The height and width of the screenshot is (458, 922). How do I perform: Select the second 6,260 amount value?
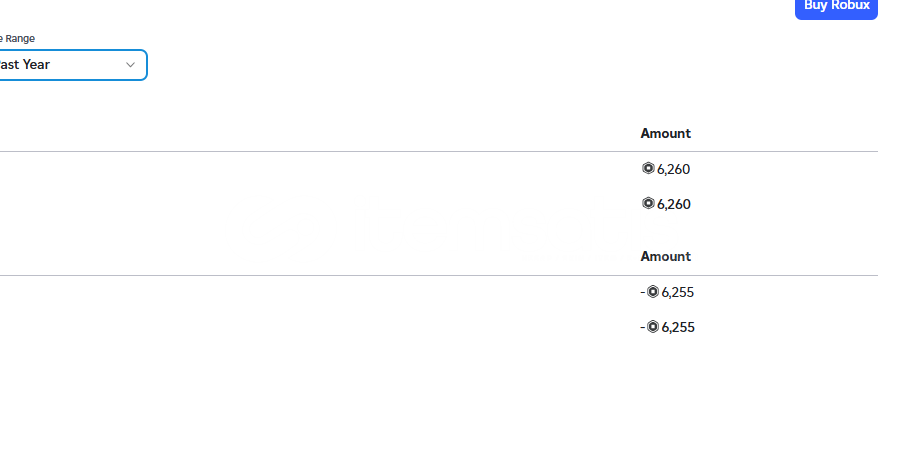(x=673, y=204)
